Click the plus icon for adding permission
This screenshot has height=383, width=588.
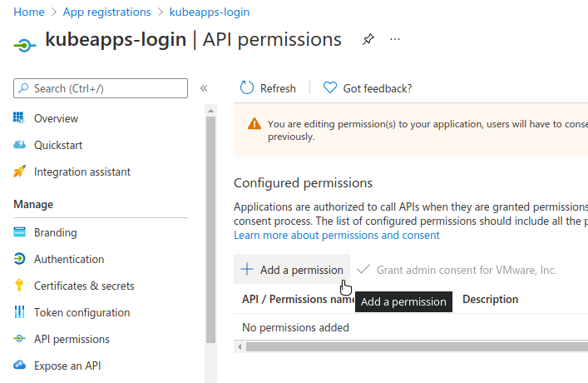pyautogui.click(x=247, y=269)
